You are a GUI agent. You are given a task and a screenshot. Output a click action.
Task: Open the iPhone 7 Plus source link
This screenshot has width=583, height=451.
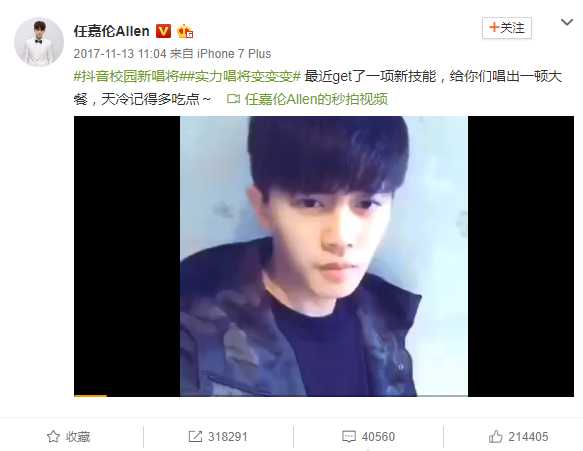(x=234, y=54)
